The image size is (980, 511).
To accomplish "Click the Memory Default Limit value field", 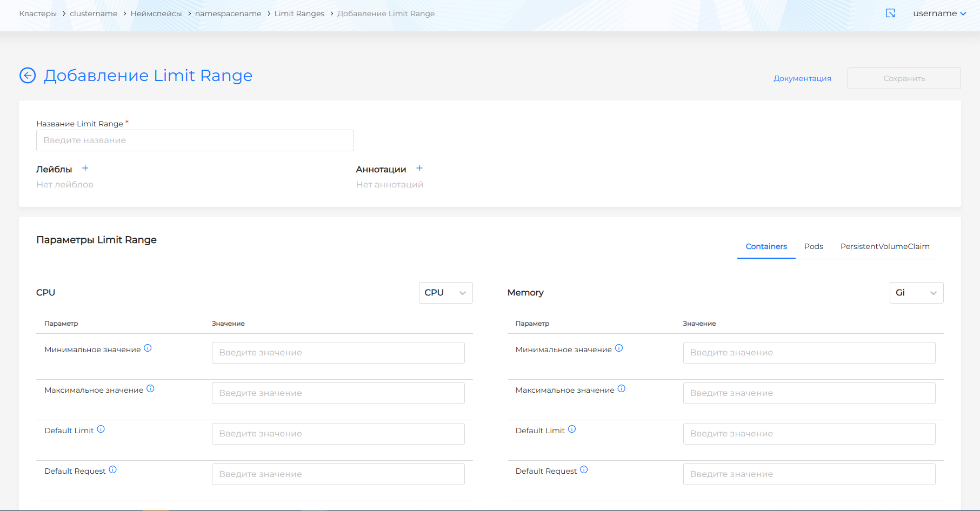I will point(809,434).
